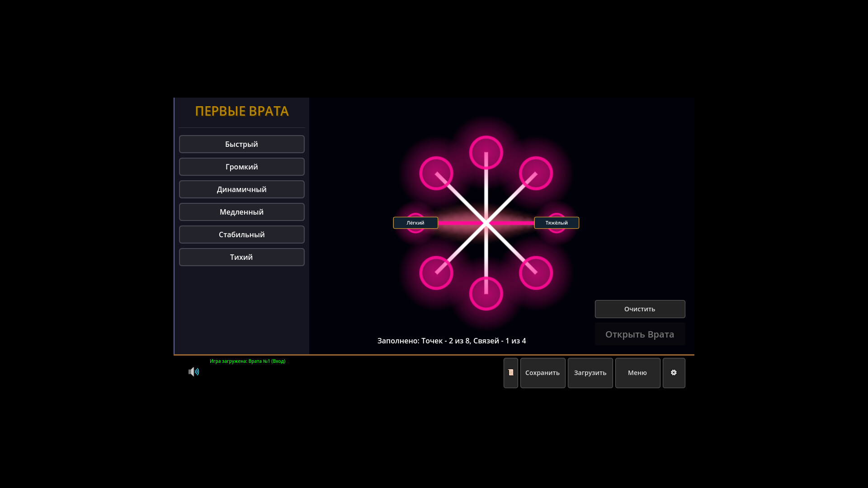Select the upper-right pink circle node

[536, 173]
